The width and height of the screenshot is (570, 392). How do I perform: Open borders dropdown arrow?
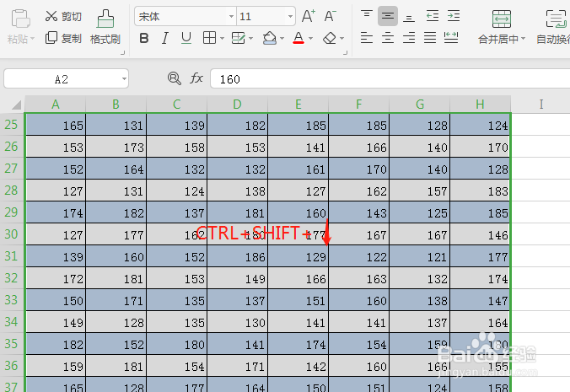coord(222,38)
